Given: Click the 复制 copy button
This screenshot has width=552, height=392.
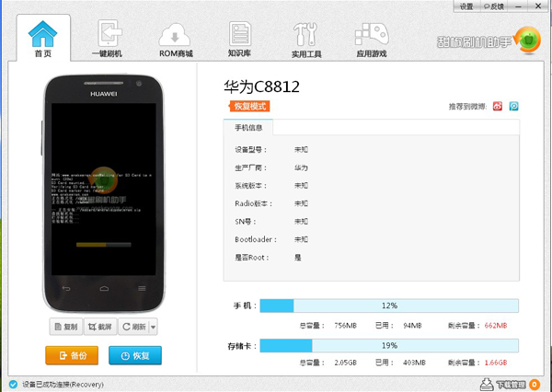Looking at the screenshot, I should (66, 327).
